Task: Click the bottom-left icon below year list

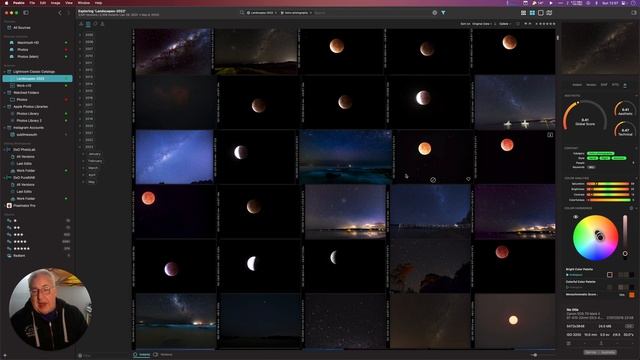Action: click(80, 356)
